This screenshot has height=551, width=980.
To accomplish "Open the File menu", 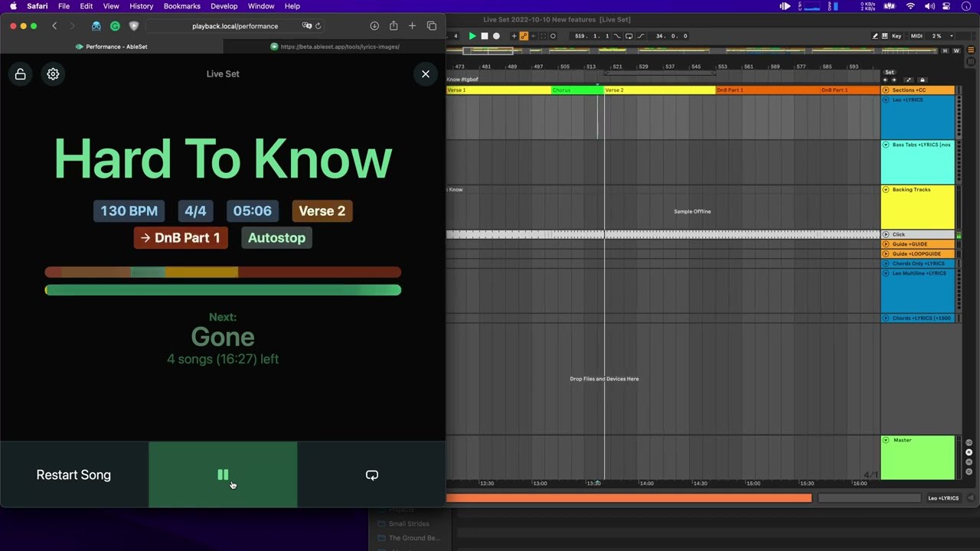I will point(64,6).
